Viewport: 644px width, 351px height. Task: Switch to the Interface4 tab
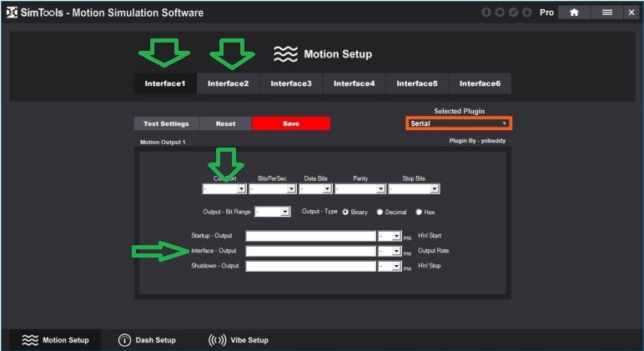click(x=354, y=83)
